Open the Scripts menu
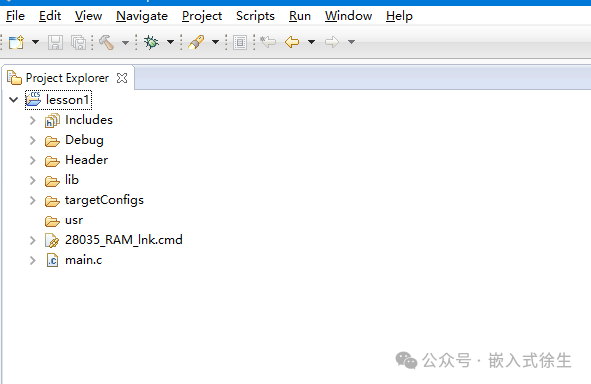Screen dimensions: 591x384 [x=255, y=16]
